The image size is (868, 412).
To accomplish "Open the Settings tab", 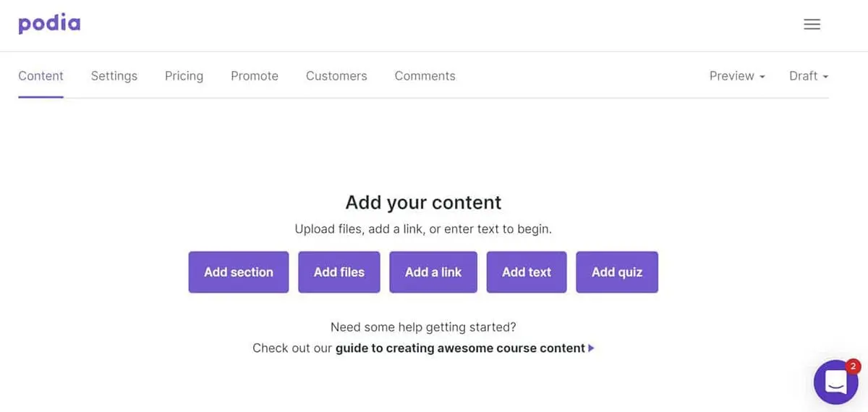I will [x=114, y=76].
